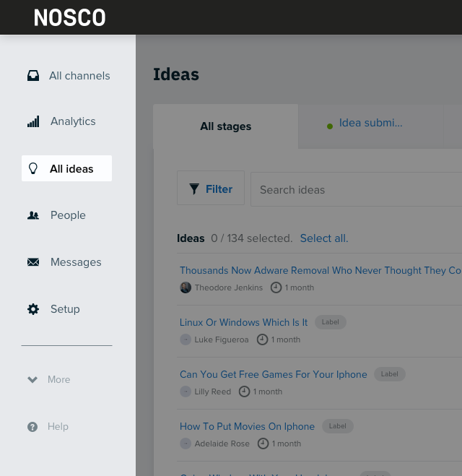
Task: Click the Setup gear icon
Action: [x=33, y=309]
